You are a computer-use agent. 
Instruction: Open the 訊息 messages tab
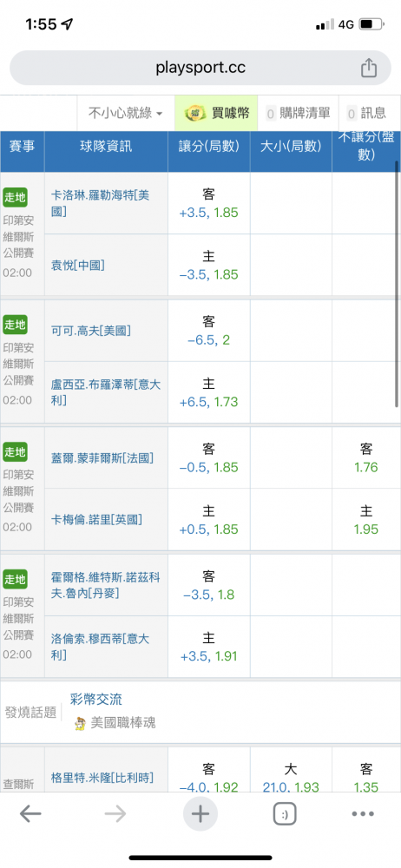[366, 114]
